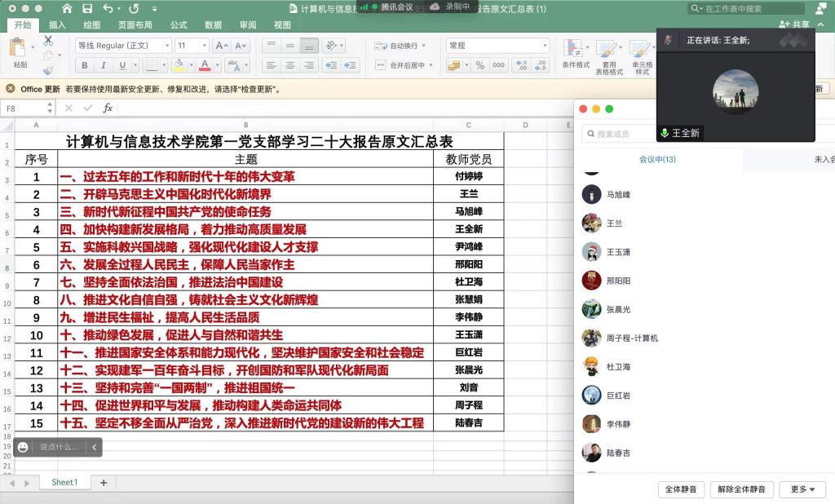Click the Undo arrow icon
835x504 pixels.
click(107, 8)
